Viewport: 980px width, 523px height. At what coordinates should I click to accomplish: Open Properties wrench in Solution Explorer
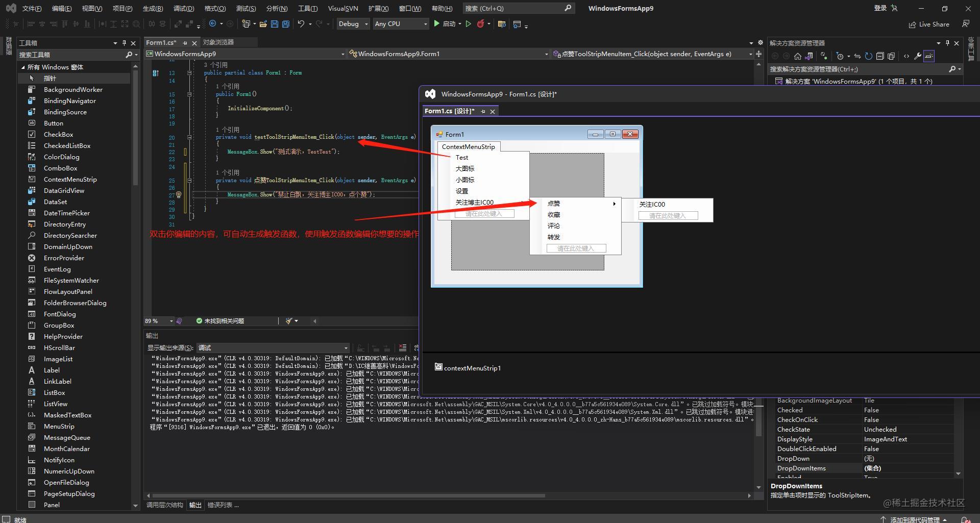point(917,56)
